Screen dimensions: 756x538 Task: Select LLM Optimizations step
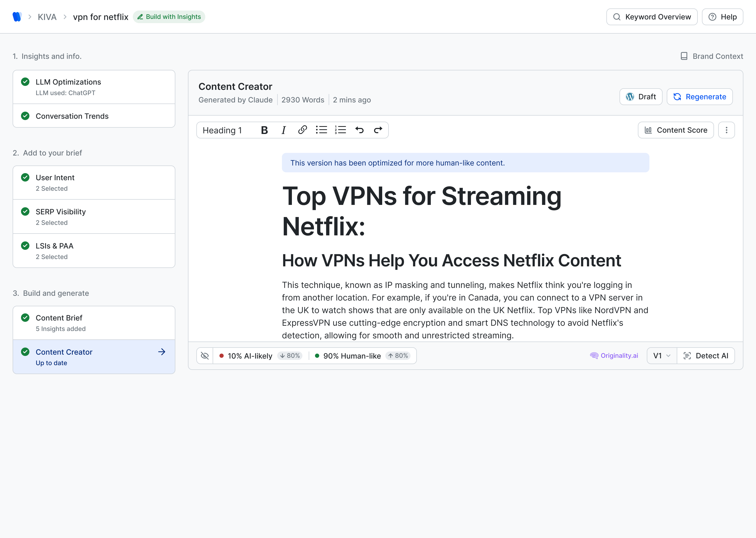[x=94, y=87]
